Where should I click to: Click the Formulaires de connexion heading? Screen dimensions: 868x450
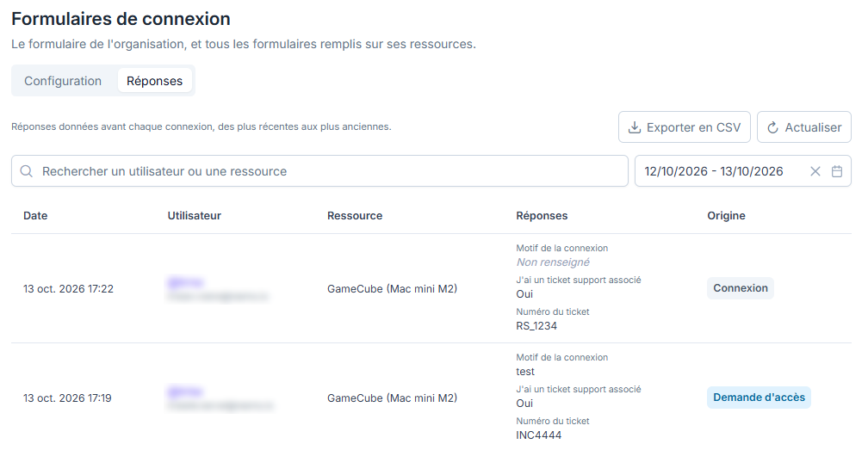tap(121, 19)
